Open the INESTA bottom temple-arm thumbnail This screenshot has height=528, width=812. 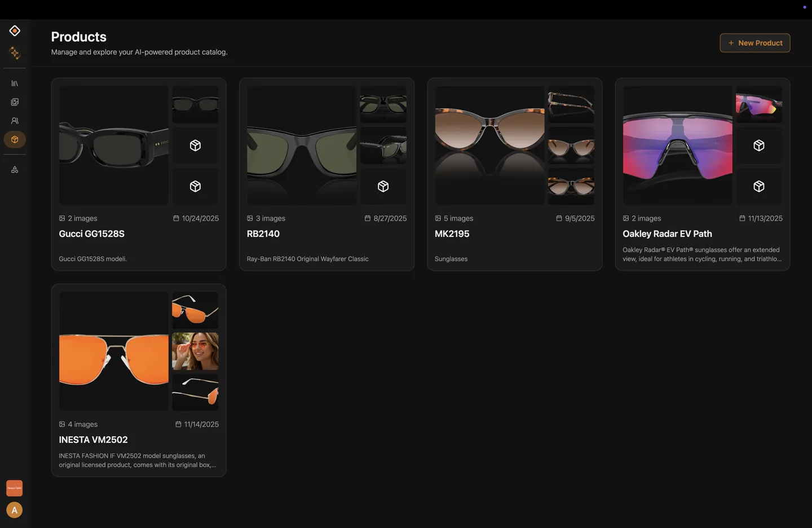[x=195, y=392]
